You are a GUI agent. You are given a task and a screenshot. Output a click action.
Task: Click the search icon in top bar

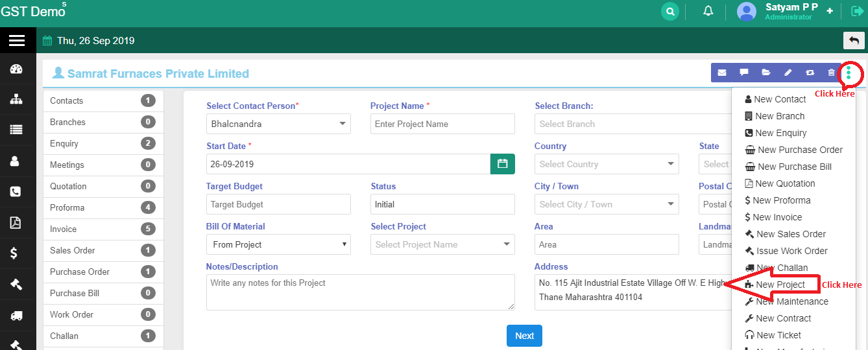[x=670, y=11]
